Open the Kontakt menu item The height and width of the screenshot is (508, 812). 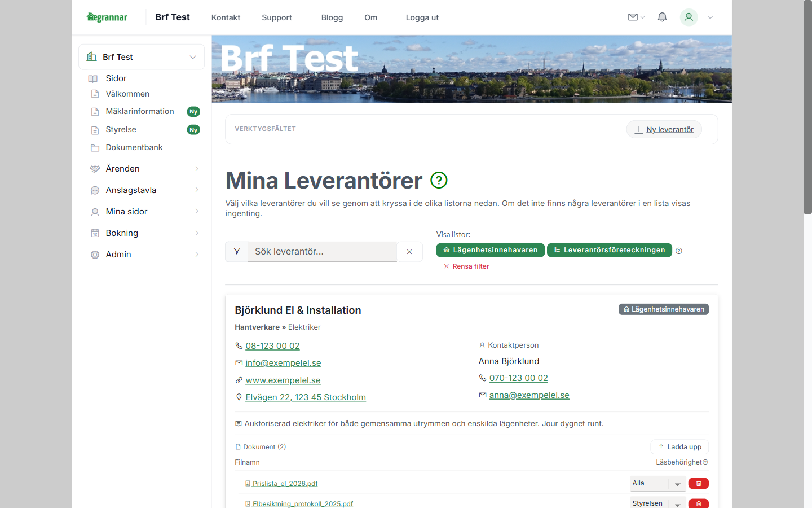pos(226,17)
